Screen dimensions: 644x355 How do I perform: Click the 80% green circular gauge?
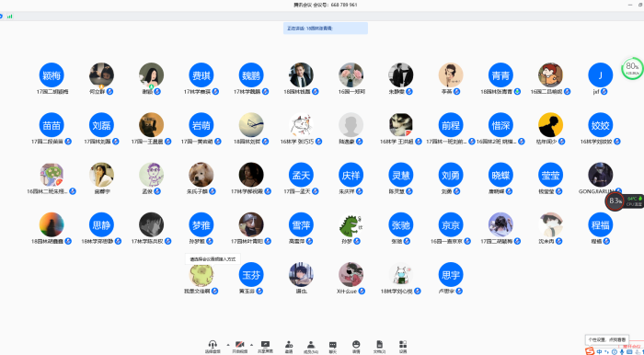[x=632, y=68]
